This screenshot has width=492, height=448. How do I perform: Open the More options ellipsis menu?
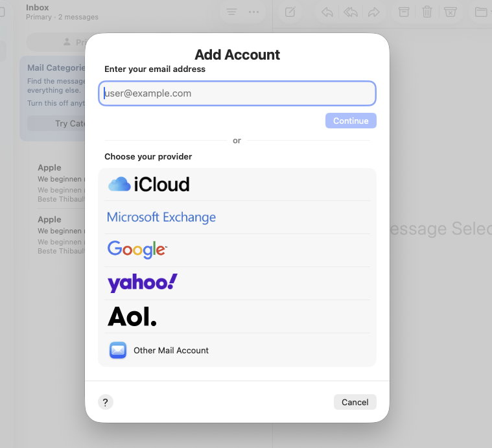point(253,12)
